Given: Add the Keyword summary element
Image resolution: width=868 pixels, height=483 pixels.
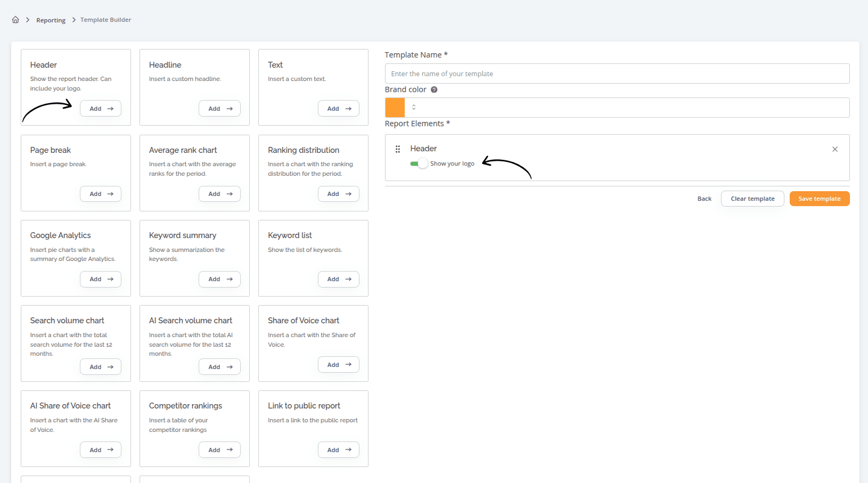Looking at the screenshot, I should tap(219, 279).
